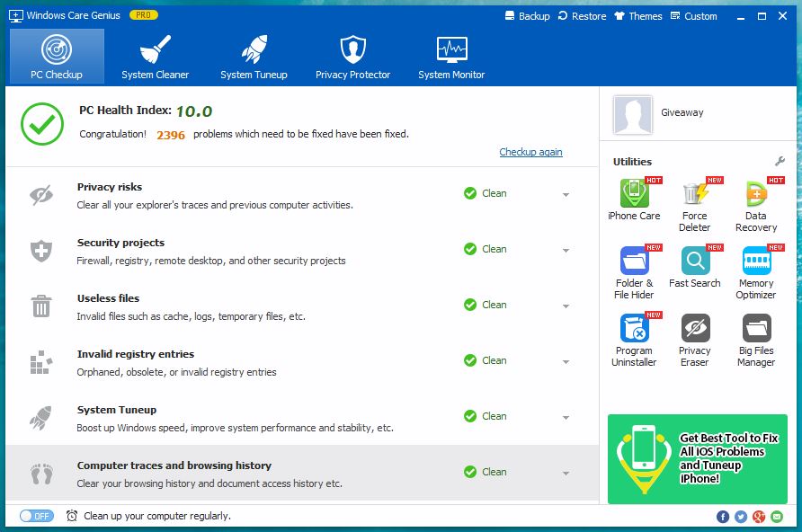Screen dimensions: 802x532
Task: Click the Computer traces footprints icon
Action: pyautogui.click(x=42, y=474)
